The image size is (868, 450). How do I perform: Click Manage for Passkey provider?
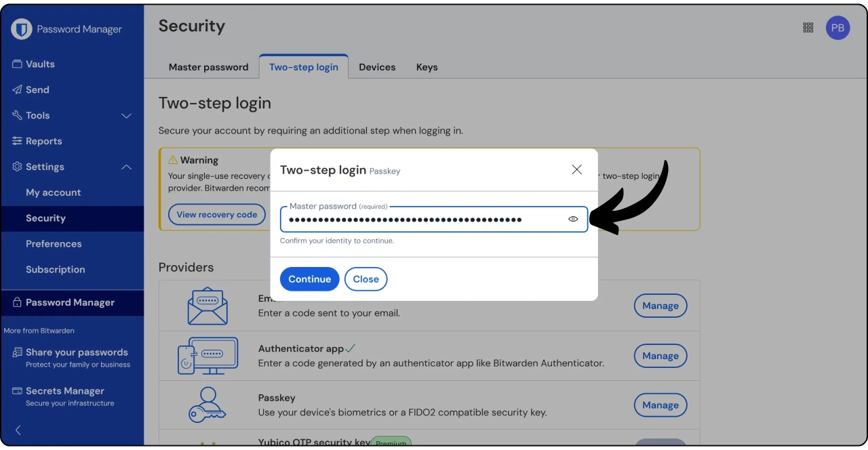coord(660,405)
